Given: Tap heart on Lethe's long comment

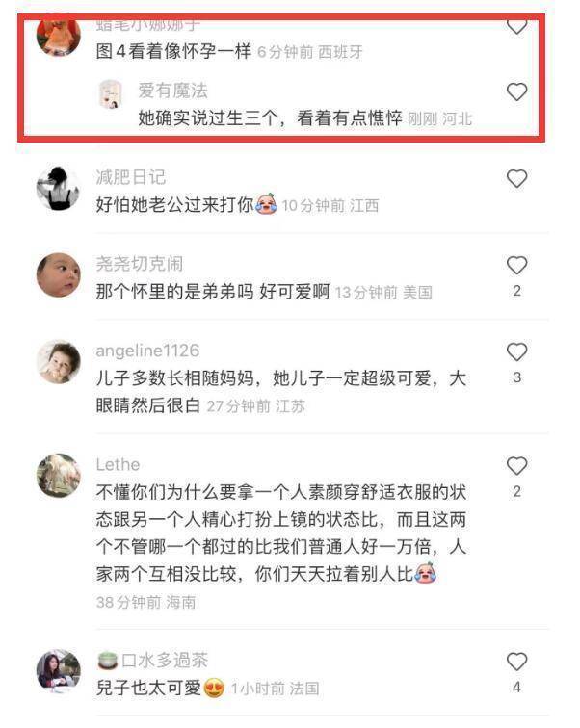Looking at the screenshot, I should click(516, 466).
